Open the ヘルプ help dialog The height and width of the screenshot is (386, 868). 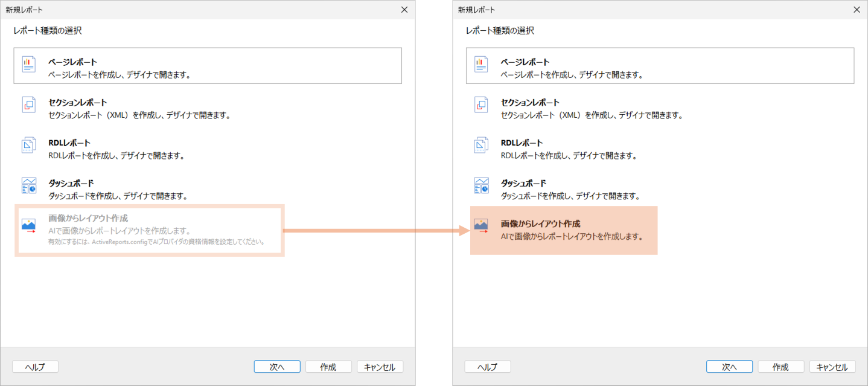point(35,366)
